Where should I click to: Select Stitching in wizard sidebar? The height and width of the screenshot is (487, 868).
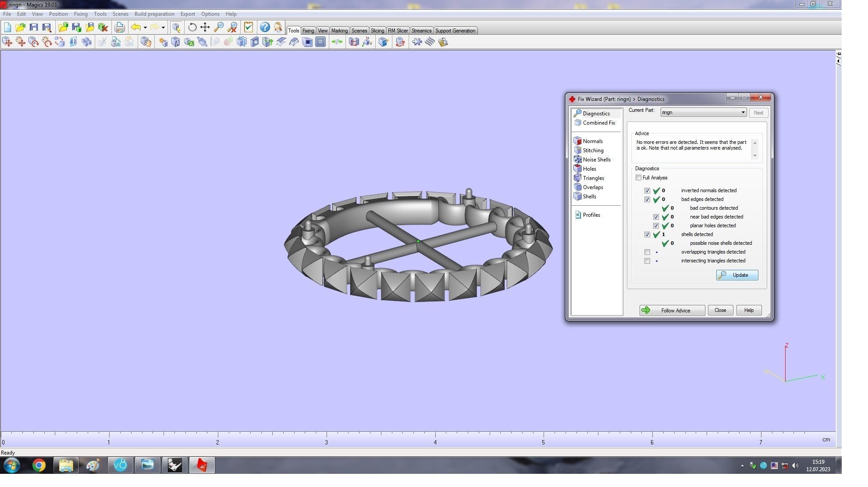click(589, 150)
